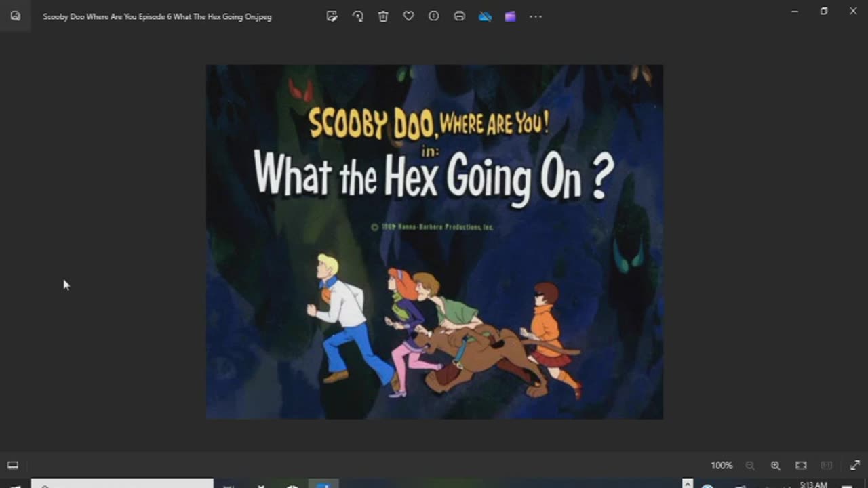Click the Scooby Doo title card image
Screen dimensions: 868x488
point(435,242)
